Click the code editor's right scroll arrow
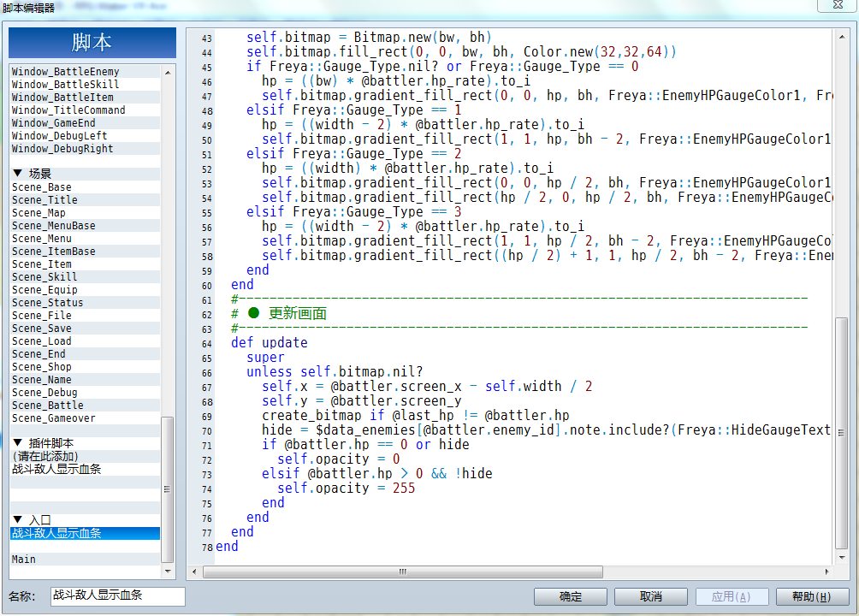The height and width of the screenshot is (616, 859). pos(826,572)
